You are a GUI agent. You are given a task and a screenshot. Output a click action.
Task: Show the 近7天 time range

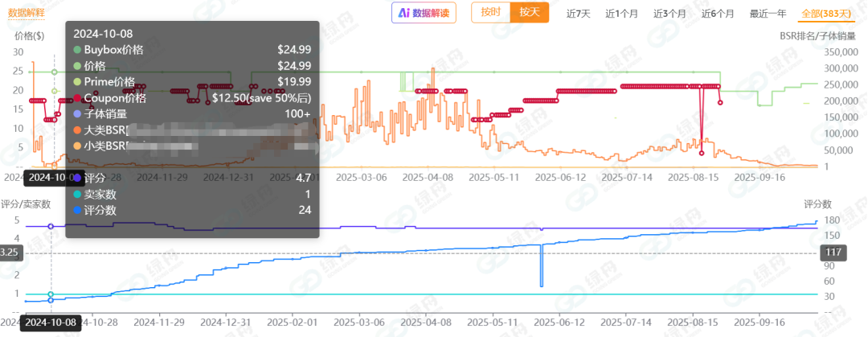[578, 14]
